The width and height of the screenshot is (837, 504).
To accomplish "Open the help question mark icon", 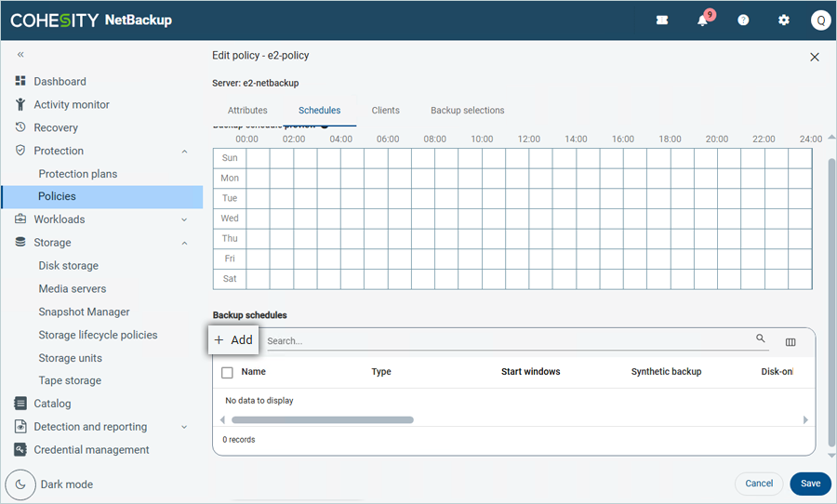I will 743,20.
